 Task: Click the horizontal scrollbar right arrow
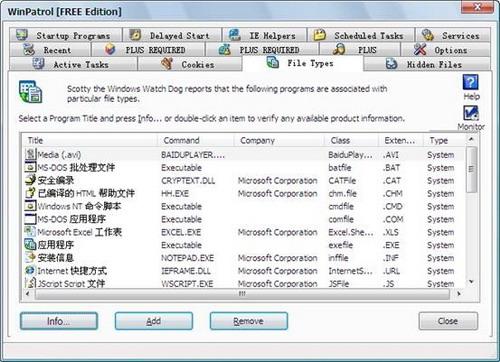coord(459,294)
